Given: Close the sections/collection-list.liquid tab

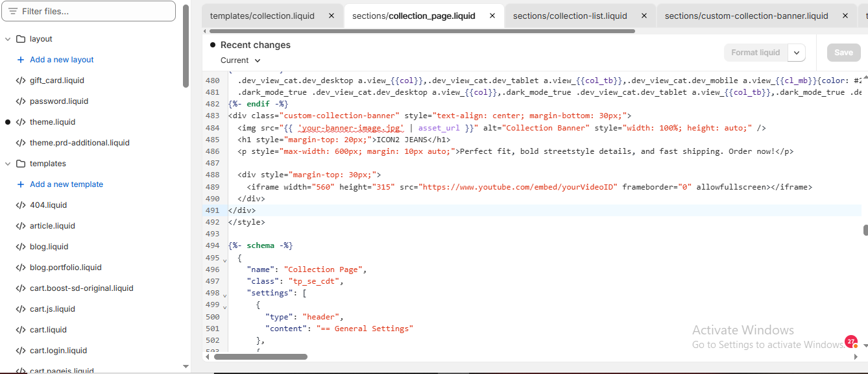Looking at the screenshot, I should click(x=644, y=16).
